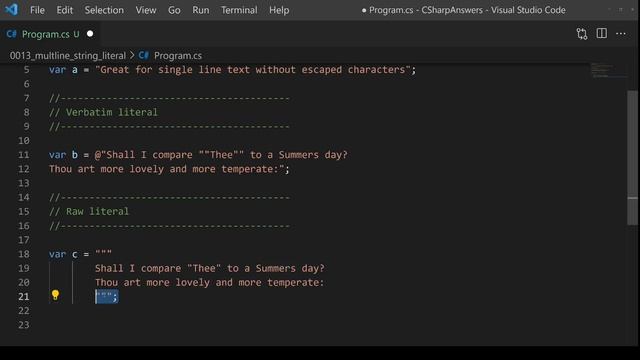The width and height of the screenshot is (640, 360).
Task: Open the More Actions ellipsis menu
Action: 620,34
